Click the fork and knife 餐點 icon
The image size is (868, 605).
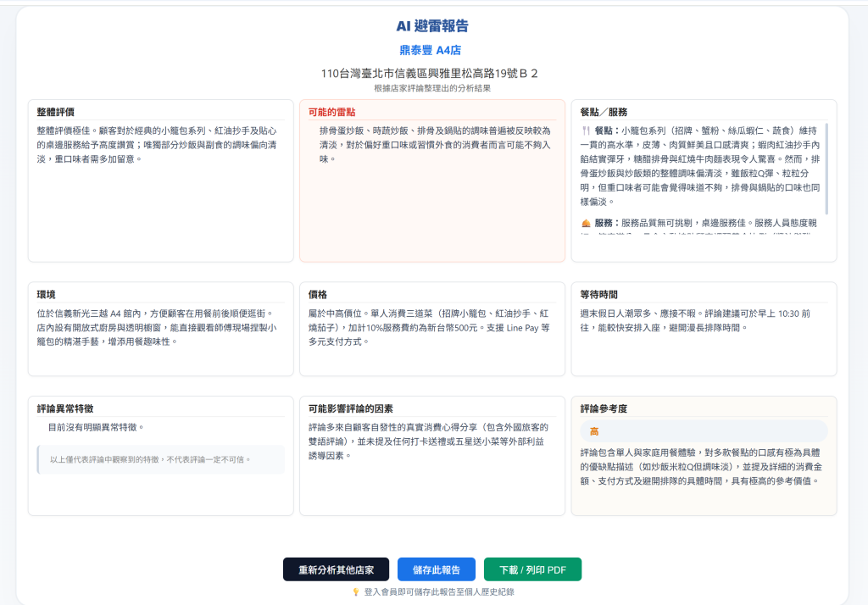click(x=586, y=131)
